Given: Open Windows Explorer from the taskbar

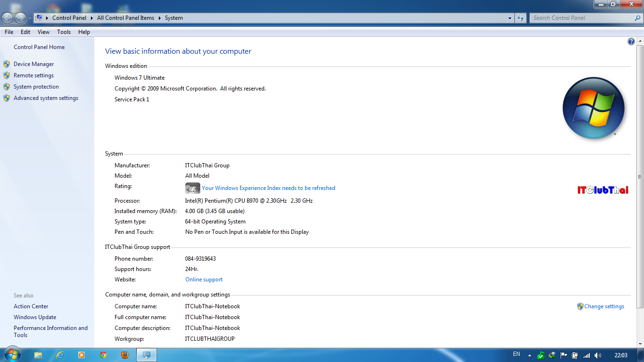Looking at the screenshot, I should [38, 355].
